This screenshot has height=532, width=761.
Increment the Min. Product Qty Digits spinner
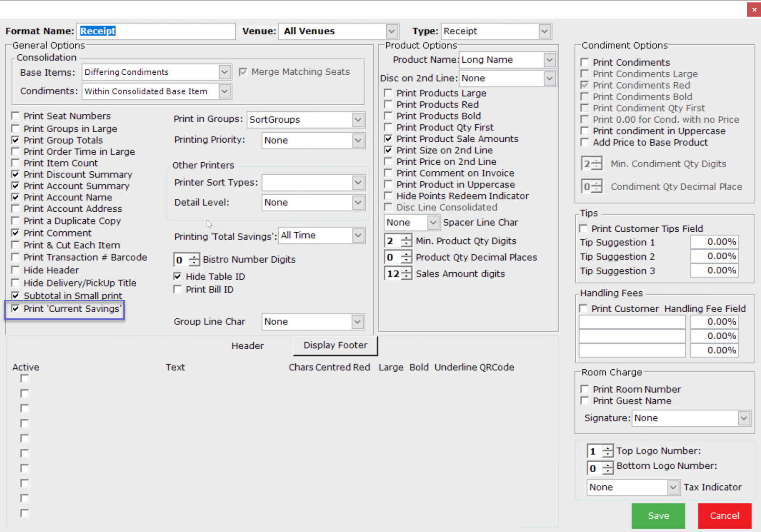(x=406, y=238)
